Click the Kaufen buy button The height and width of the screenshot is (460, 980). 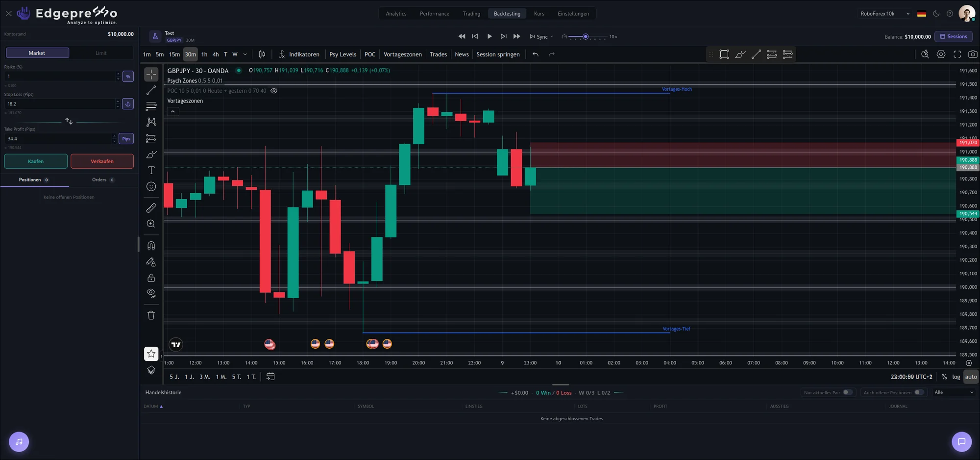tap(36, 161)
